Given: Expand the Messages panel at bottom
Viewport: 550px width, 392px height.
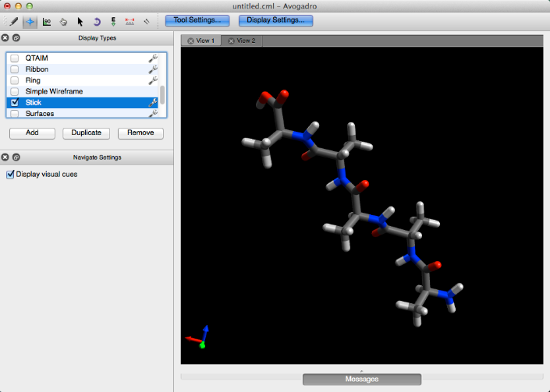Looking at the screenshot, I should coord(362,379).
